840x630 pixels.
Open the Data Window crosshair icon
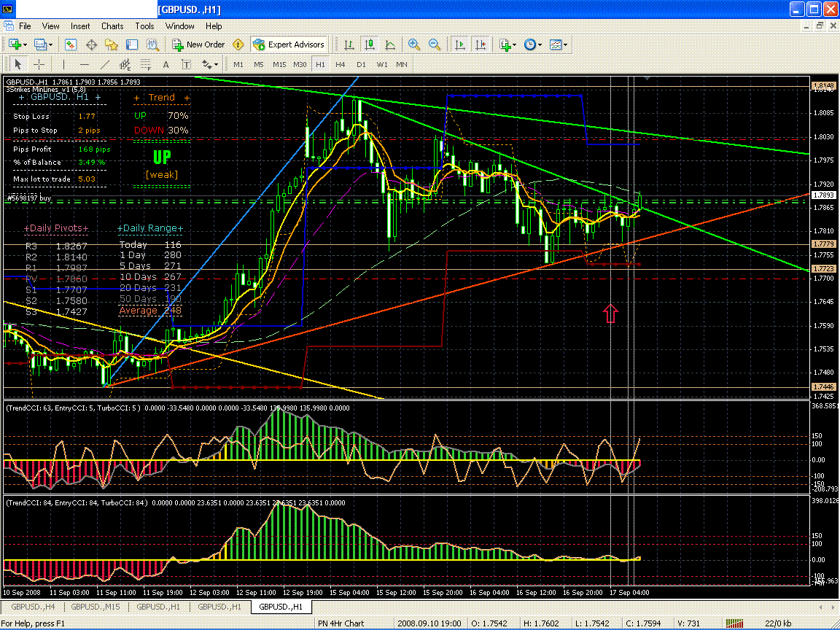[x=91, y=45]
